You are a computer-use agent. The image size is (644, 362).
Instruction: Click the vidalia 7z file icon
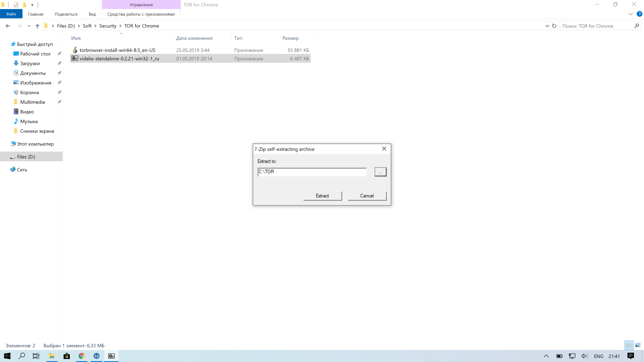point(75,58)
